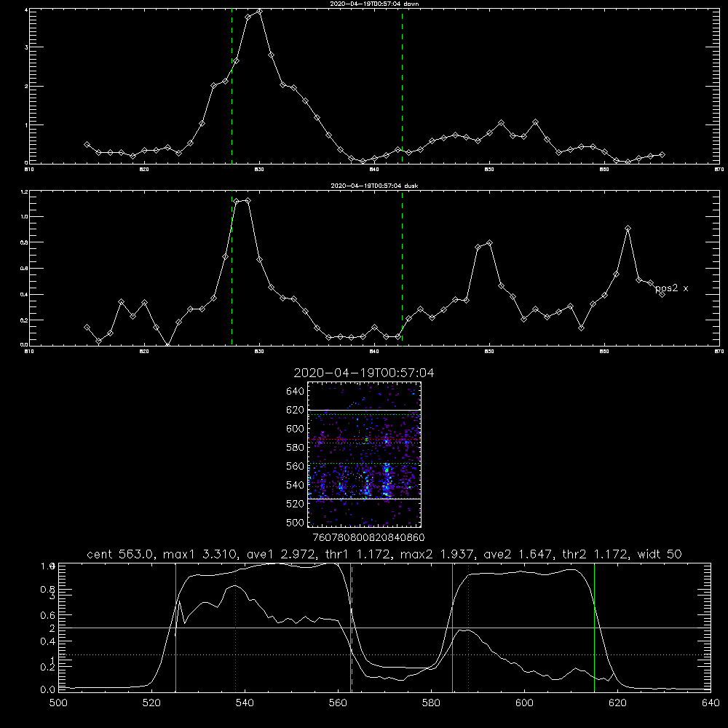Image resolution: width=728 pixels, height=728 pixels.
Task: Click the '600' x-axis label of bottom plot
Action: click(524, 703)
